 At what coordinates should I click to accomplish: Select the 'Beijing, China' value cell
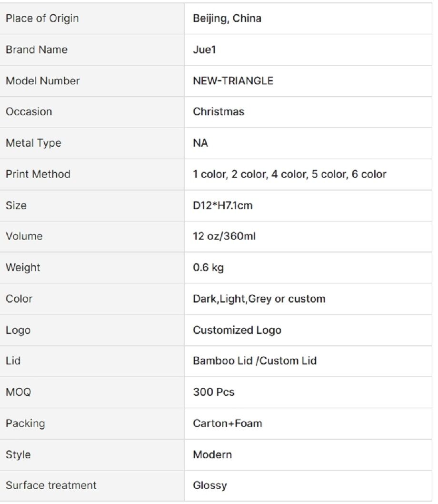tap(227, 19)
